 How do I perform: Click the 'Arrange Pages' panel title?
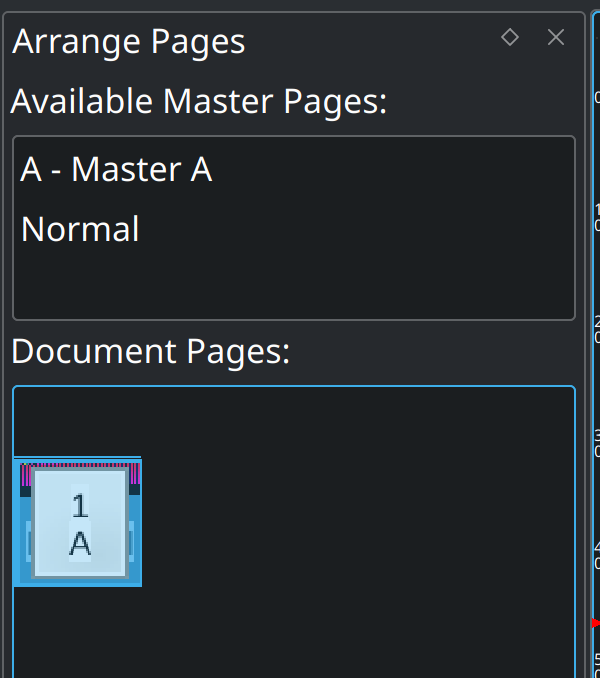pos(129,42)
